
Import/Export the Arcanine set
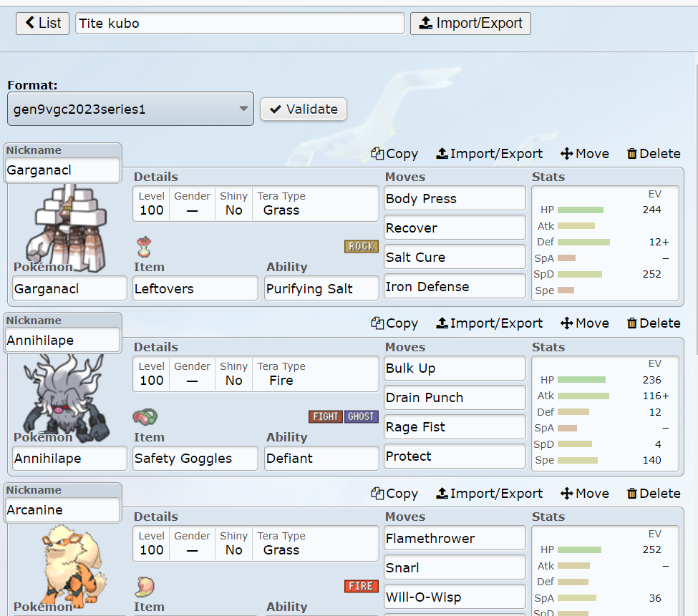(489, 493)
